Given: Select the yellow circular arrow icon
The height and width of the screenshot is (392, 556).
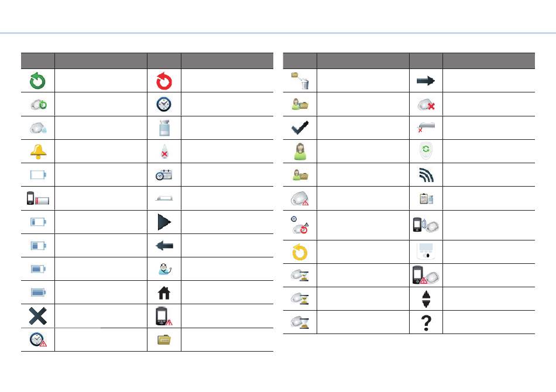Looking at the screenshot, I should (x=300, y=252).
